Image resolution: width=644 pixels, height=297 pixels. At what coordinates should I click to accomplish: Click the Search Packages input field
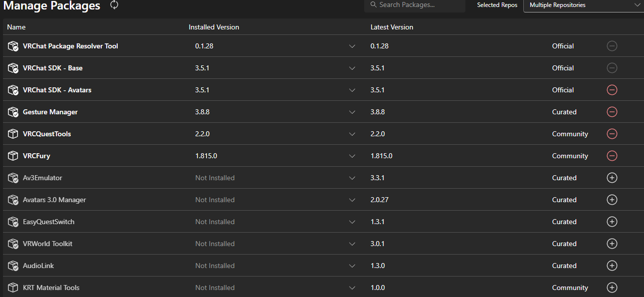[415, 5]
